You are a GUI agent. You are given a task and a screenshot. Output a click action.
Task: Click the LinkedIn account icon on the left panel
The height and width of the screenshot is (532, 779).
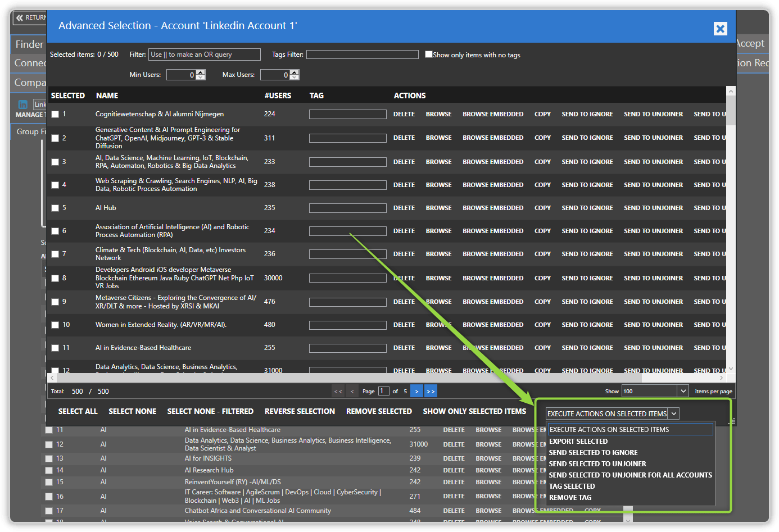coord(22,104)
